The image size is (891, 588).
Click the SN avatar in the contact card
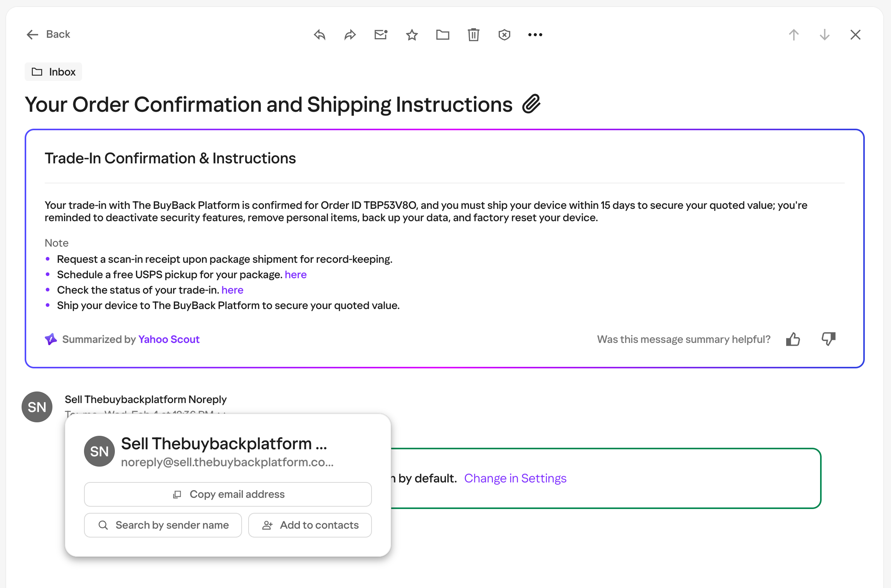point(99,451)
